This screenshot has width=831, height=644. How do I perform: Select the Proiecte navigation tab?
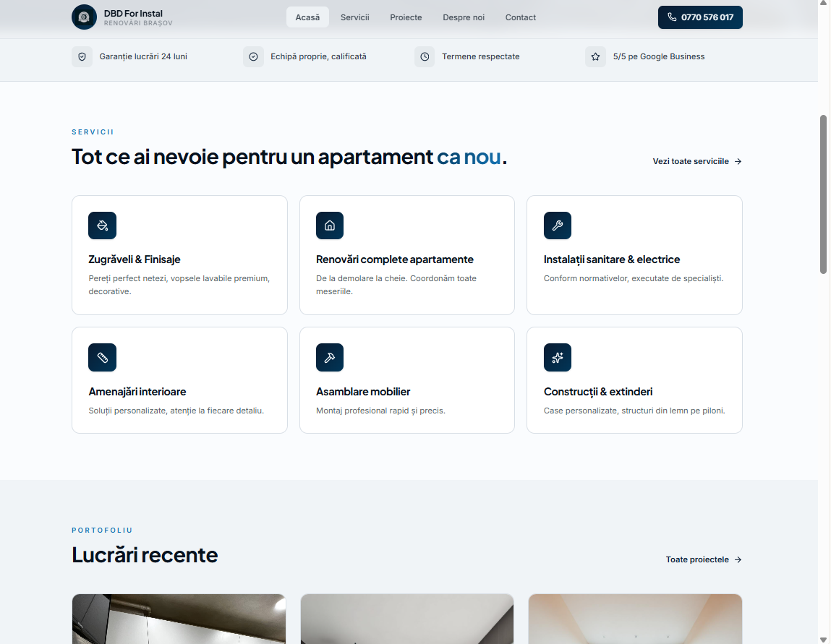tap(406, 17)
